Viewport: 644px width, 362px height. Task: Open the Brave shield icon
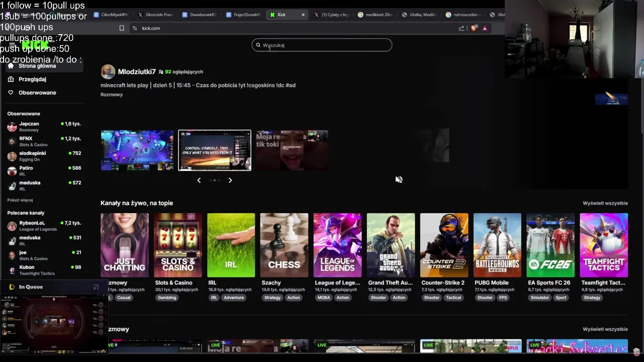[473, 28]
